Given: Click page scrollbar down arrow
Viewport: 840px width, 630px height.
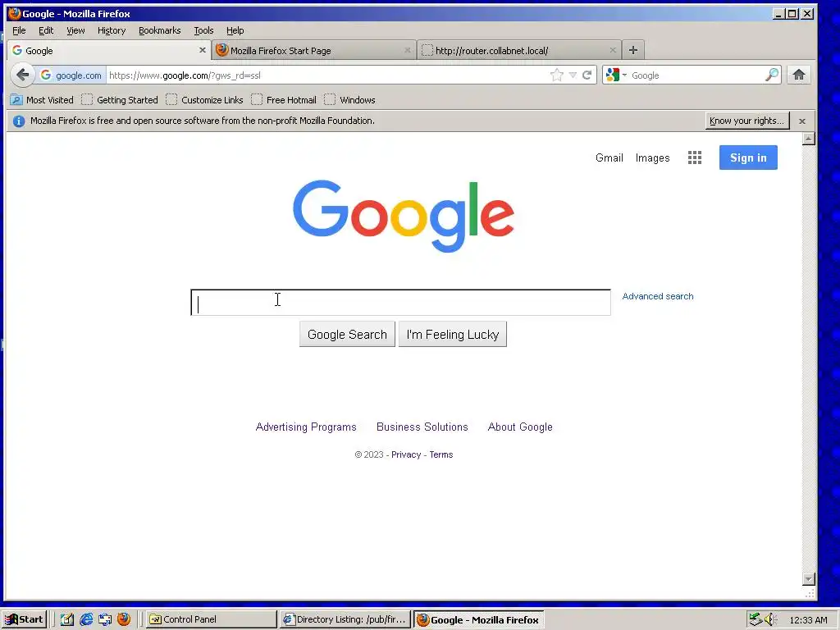Looking at the screenshot, I should (809, 579).
